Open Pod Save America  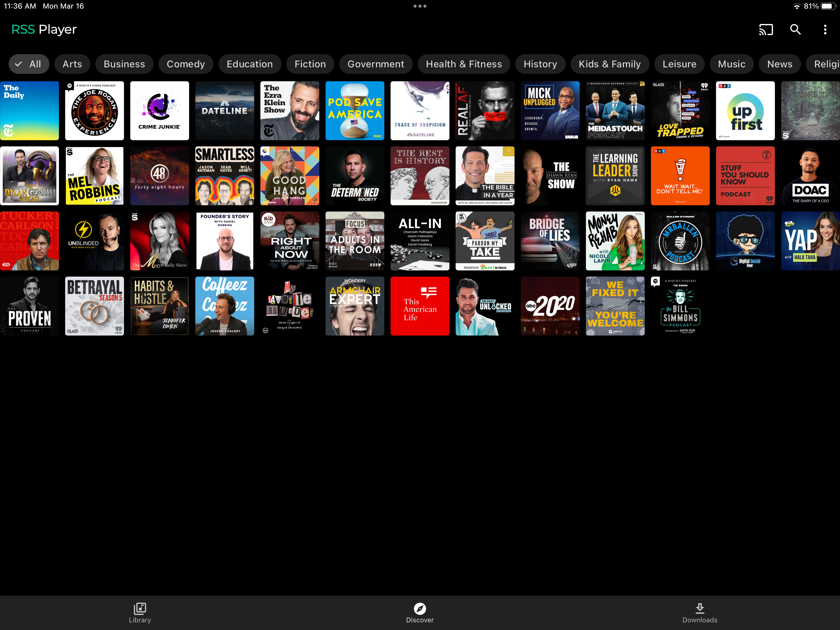coord(355,110)
